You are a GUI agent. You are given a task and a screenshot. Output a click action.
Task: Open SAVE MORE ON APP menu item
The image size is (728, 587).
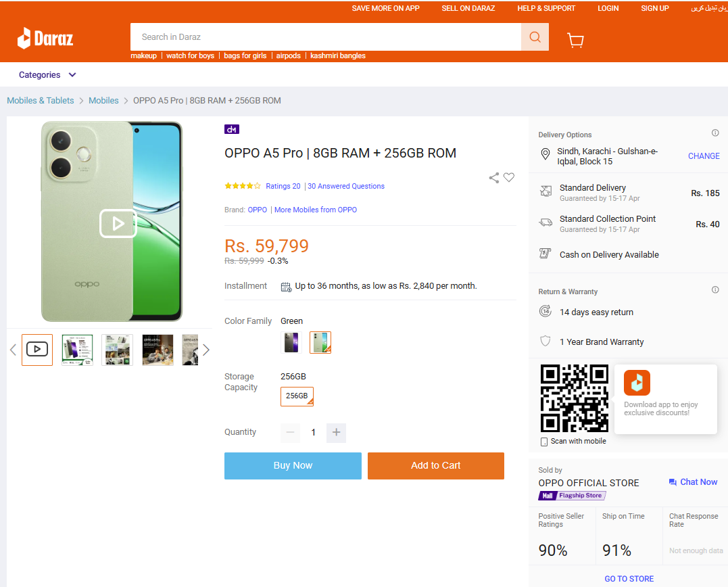(385, 8)
